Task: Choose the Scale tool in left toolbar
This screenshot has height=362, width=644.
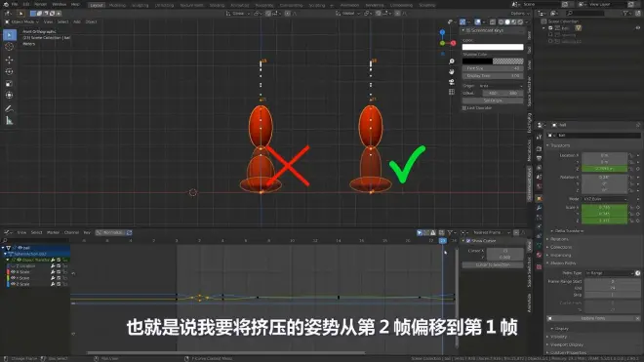Action: point(9,83)
